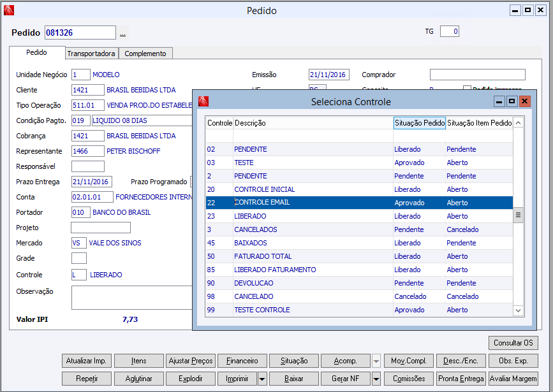Click the Pedido window application icon

[8, 10]
